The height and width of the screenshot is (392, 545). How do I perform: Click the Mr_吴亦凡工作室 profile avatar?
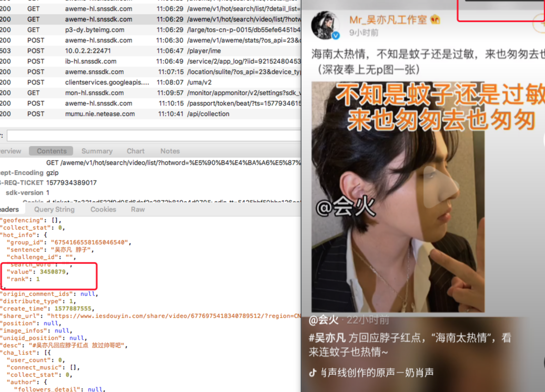(x=324, y=25)
